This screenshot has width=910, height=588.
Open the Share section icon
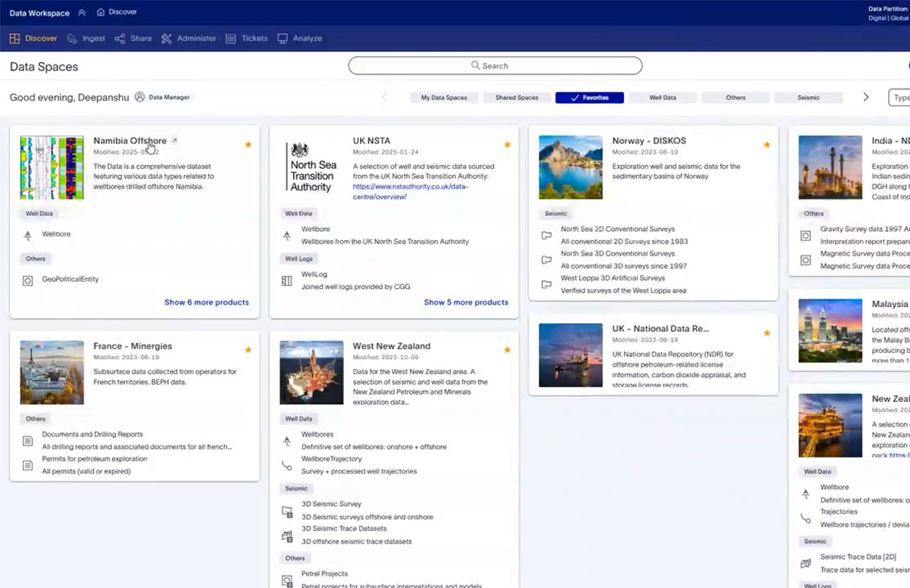(119, 39)
